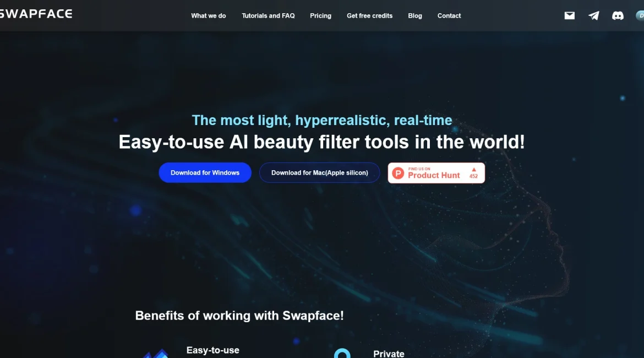Open the Telegram paper plane icon
The width and height of the screenshot is (644, 358).
593,15
